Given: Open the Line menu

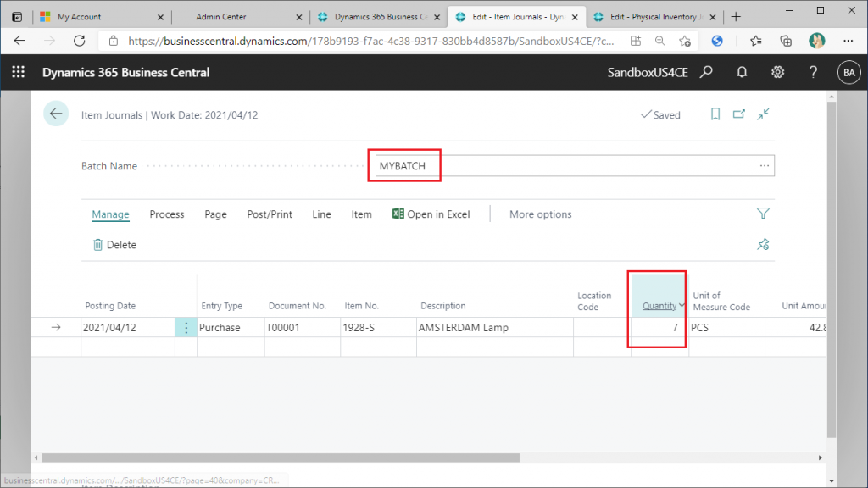Looking at the screenshot, I should tap(321, 214).
